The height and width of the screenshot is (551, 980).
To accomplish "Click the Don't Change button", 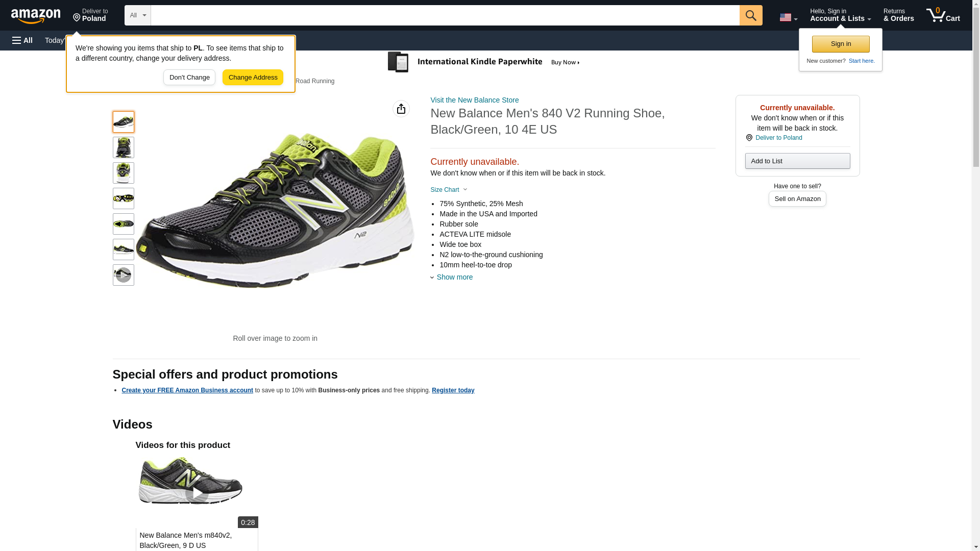I will click(x=189, y=78).
